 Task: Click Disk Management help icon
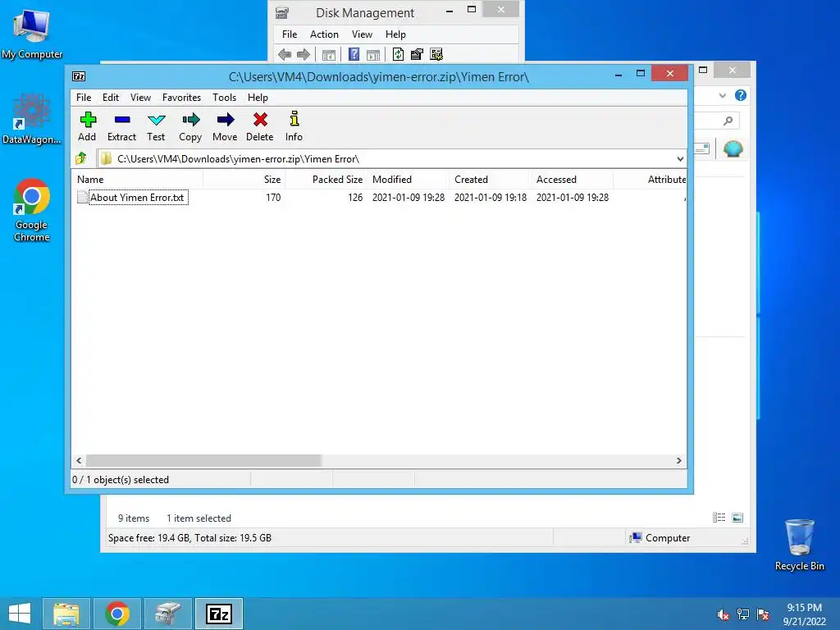(354, 54)
